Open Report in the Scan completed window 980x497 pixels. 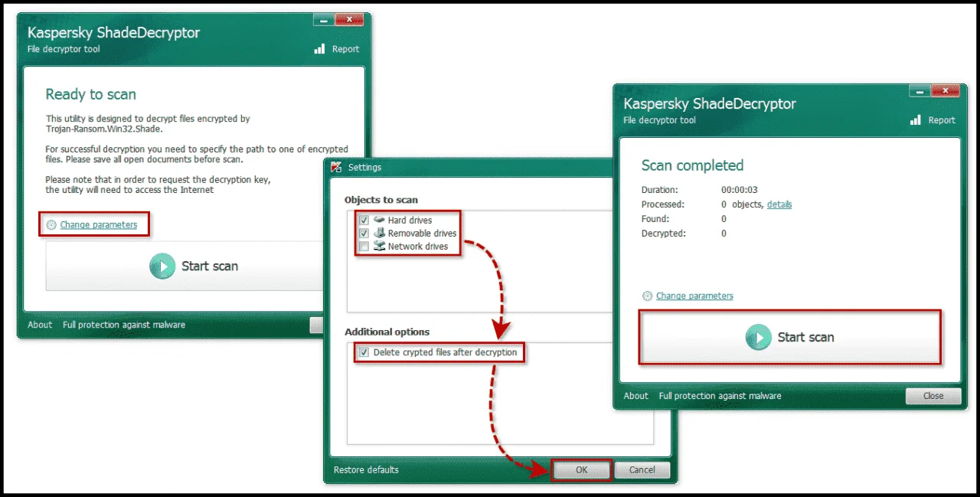point(933,120)
